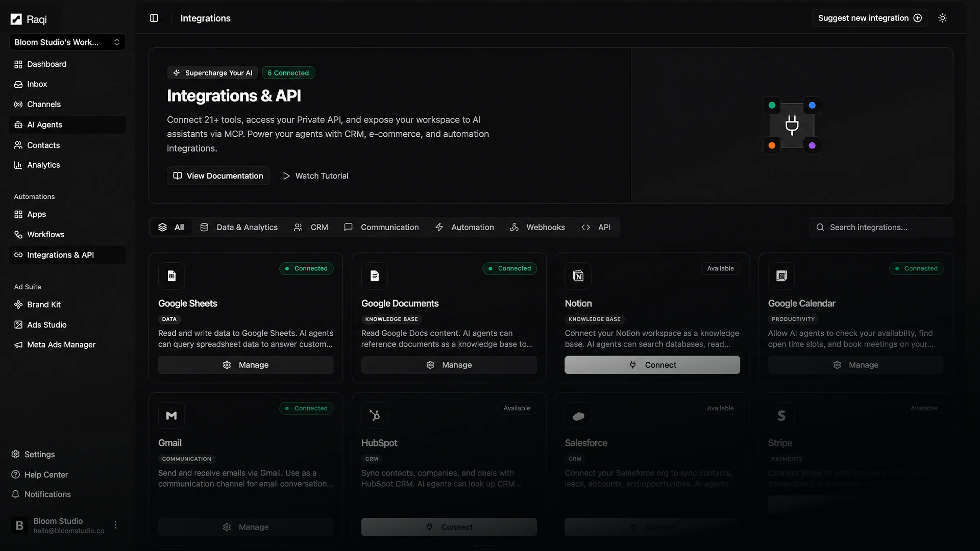The width and height of the screenshot is (980, 551).
Task: Select the API filter tab
Action: click(x=596, y=228)
